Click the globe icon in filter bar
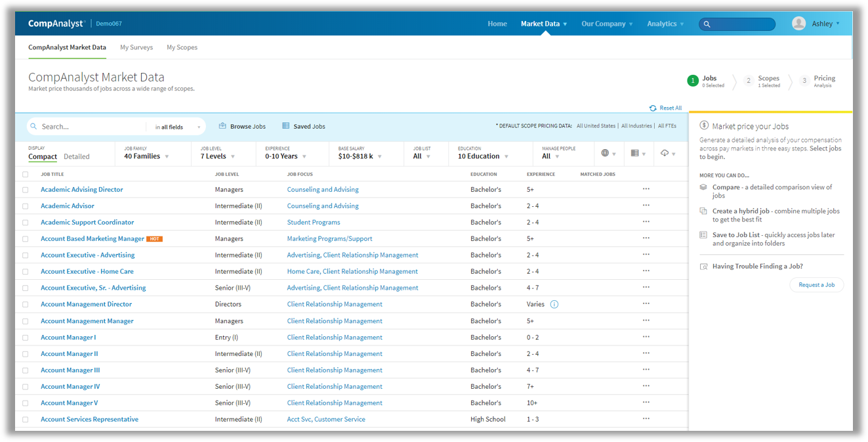 coord(605,153)
